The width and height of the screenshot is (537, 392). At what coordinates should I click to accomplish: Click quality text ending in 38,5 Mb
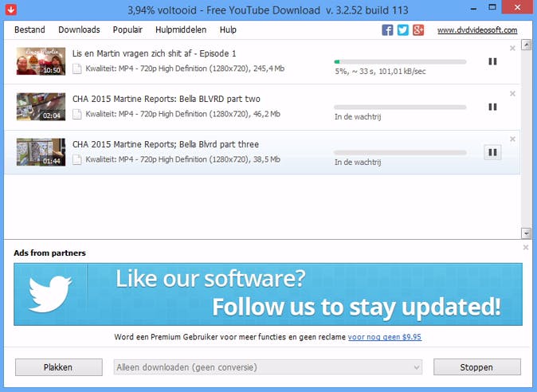pyautogui.click(x=183, y=159)
